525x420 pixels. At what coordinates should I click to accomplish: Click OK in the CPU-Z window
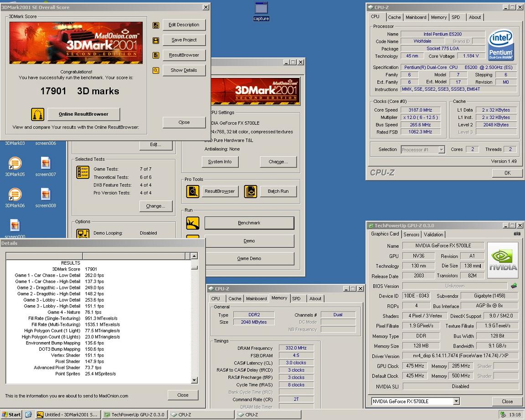click(507, 173)
